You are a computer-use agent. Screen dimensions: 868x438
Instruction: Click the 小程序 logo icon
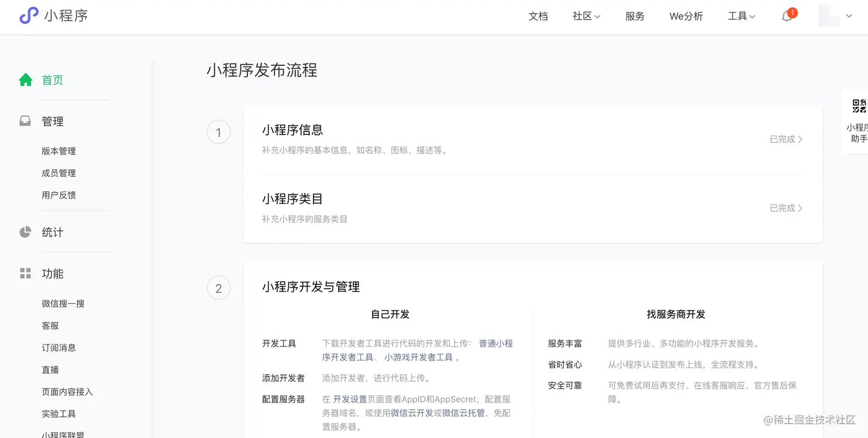pyautogui.click(x=29, y=16)
